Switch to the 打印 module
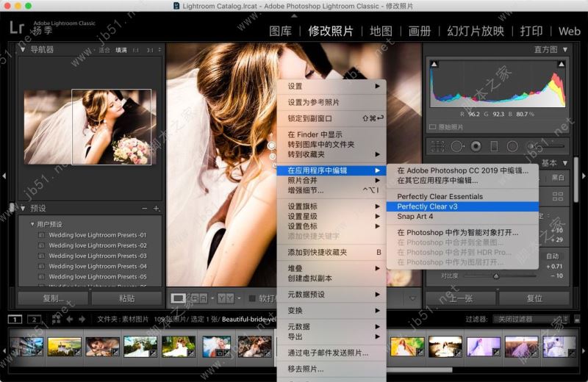588x382 pixels. 531,31
